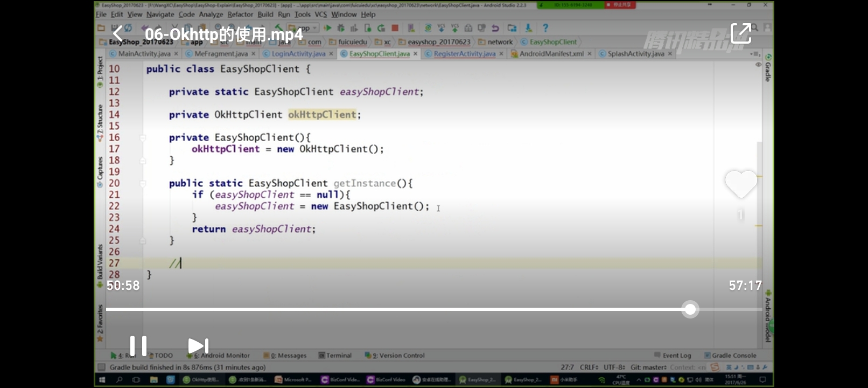The width and height of the screenshot is (868, 388).
Task: Open the Event Log panel
Action: coord(673,356)
